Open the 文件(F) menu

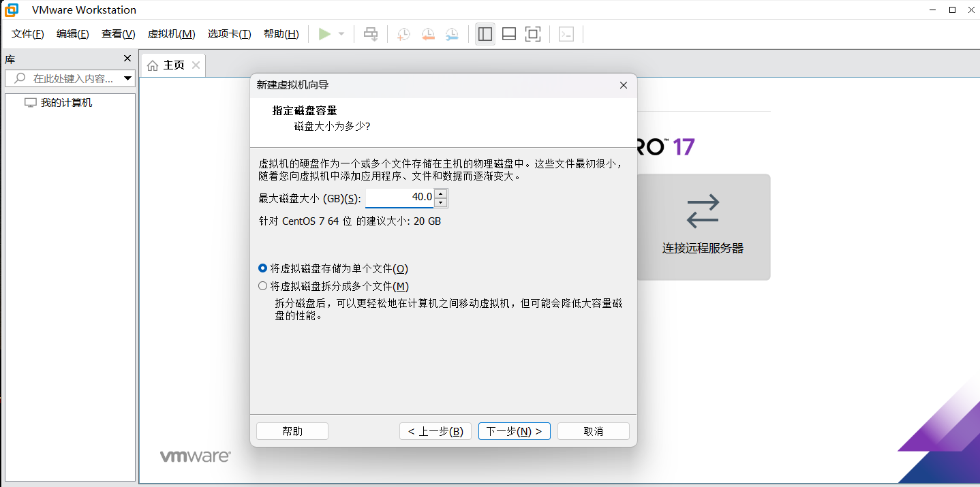point(28,34)
